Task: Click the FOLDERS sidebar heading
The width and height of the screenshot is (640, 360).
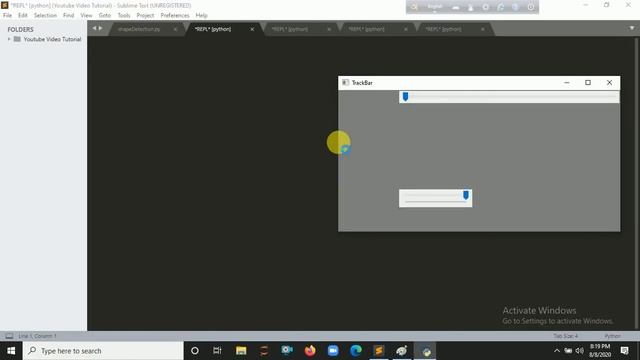Action: (20, 29)
